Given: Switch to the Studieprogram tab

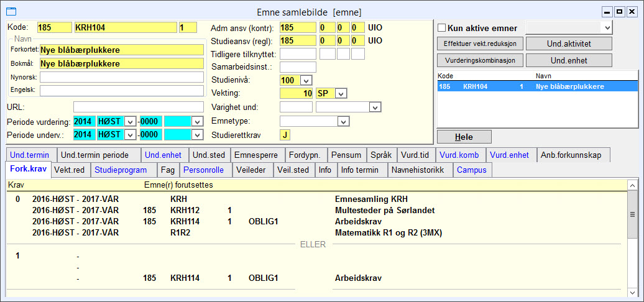Looking at the screenshot, I should coord(121,170).
